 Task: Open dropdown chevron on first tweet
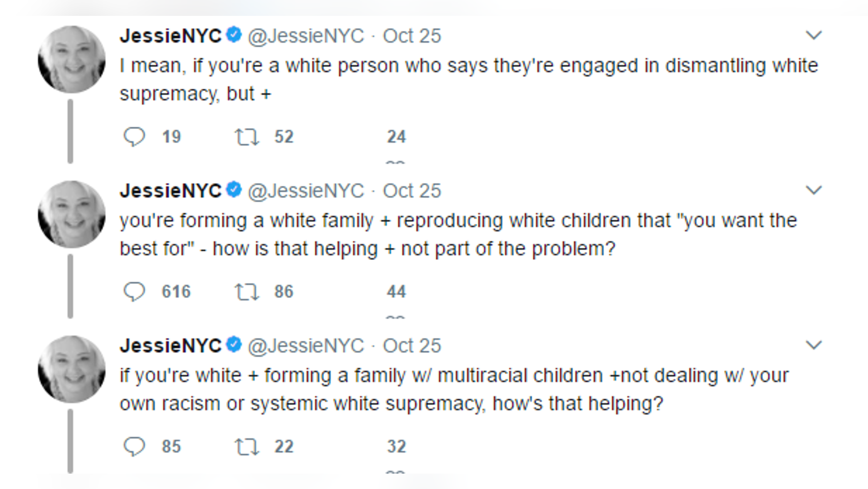813,35
